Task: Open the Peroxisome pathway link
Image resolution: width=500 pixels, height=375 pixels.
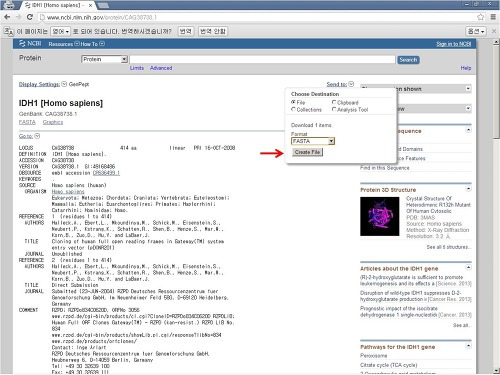Action: click(374, 356)
